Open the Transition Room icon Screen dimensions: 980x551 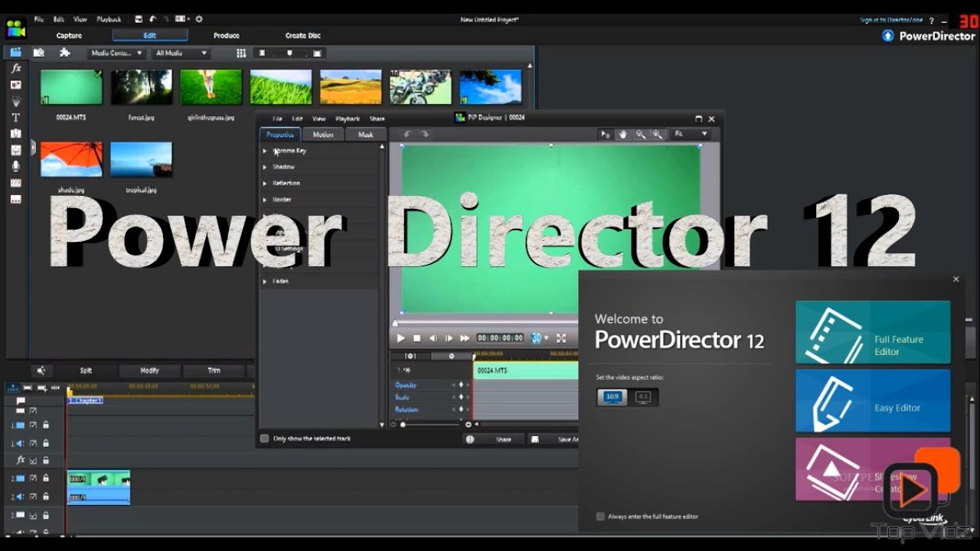[15, 134]
